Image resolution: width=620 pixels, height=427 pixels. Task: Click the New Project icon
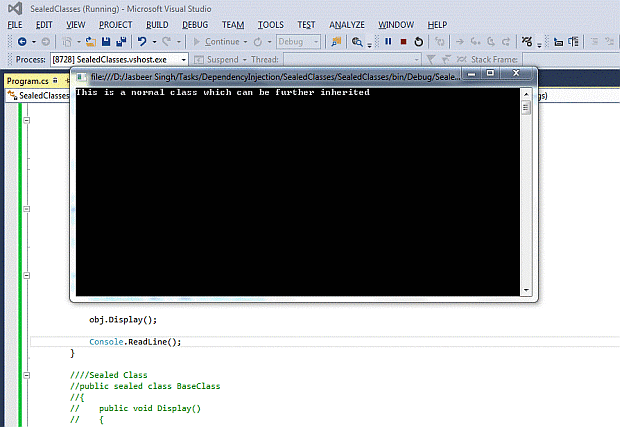click(x=67, y=42)
